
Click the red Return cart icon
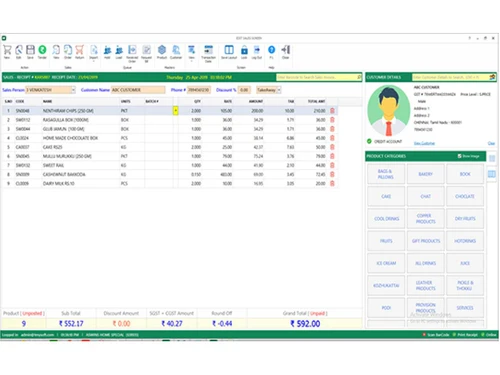(80, 51)
